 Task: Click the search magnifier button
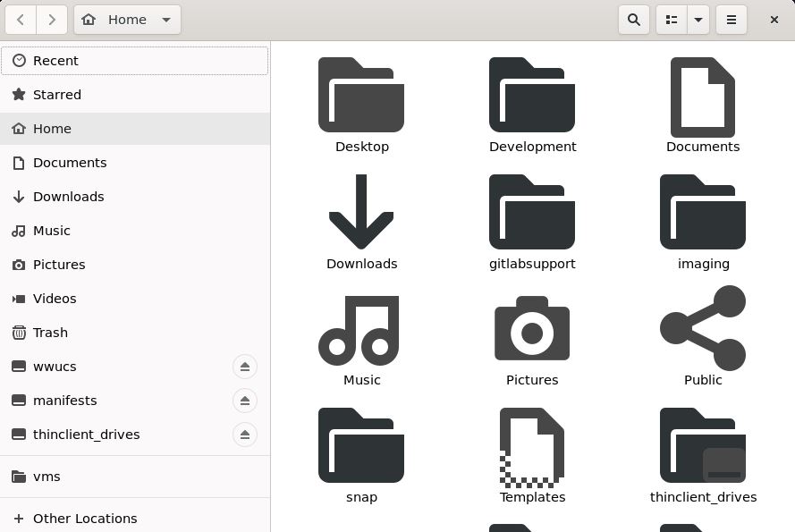pos(634,20)
